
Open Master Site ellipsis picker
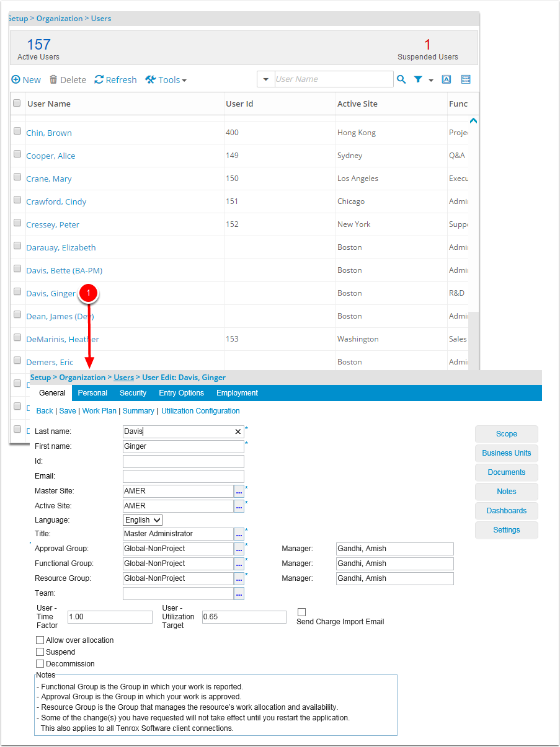[239, 491]
